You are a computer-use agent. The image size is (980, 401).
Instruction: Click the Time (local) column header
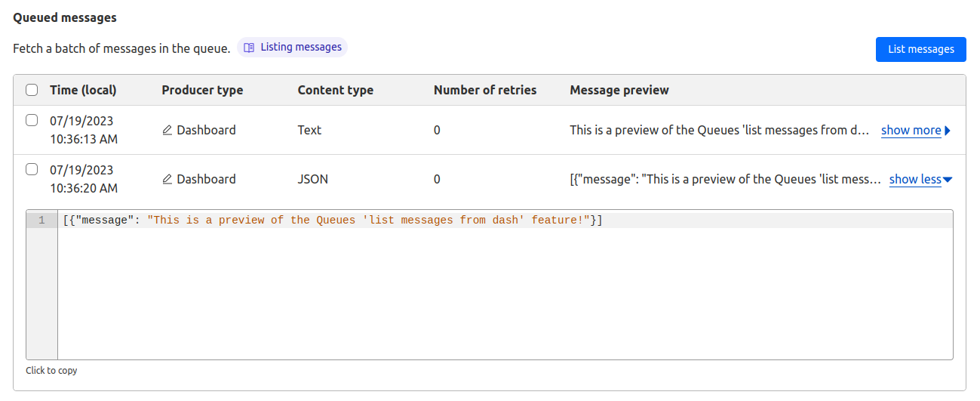pos(83,90)
